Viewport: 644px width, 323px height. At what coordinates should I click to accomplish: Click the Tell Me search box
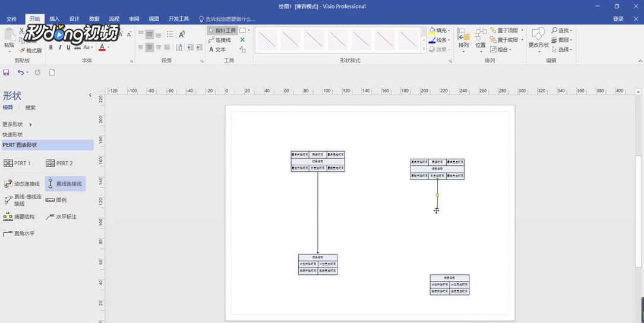click(x=227, y=19)
